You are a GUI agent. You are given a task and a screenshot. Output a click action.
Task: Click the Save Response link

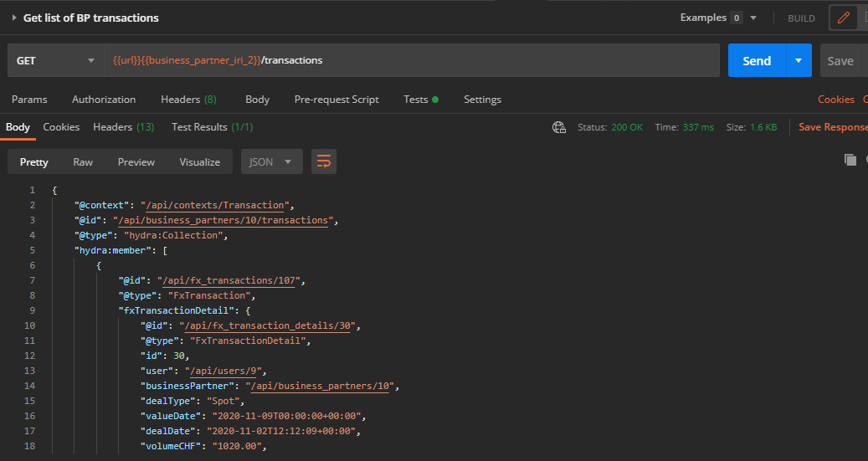(833, 127)
